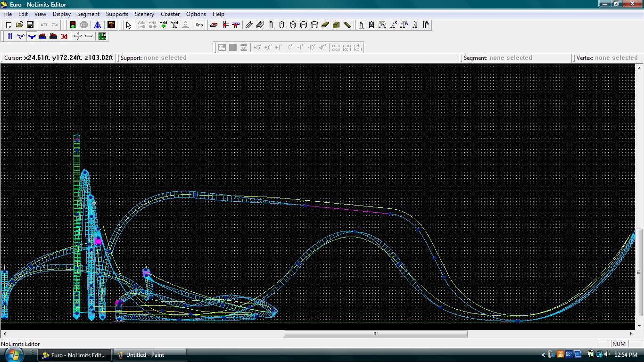Toggle the blue track rails view icon

9,36
